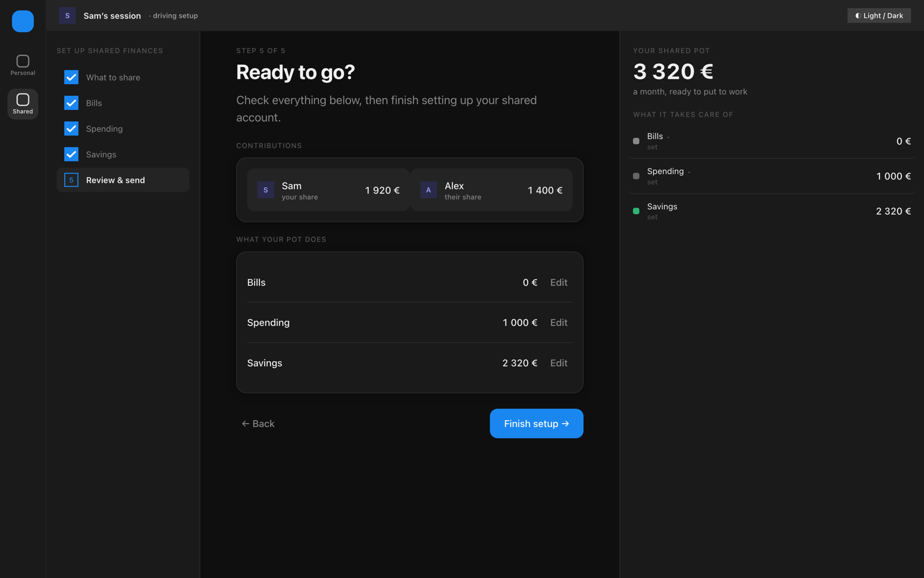Open the Shared section icon
Image resolution: width=924 pixels, height=578 pixels.
pyautogui.click(x=23, y=103)
